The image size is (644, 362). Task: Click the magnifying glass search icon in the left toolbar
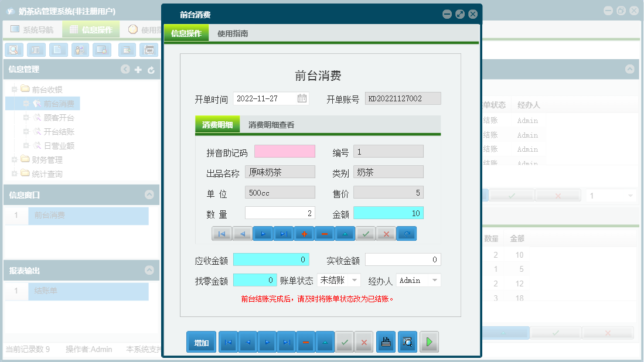click(x=13, y=50)
